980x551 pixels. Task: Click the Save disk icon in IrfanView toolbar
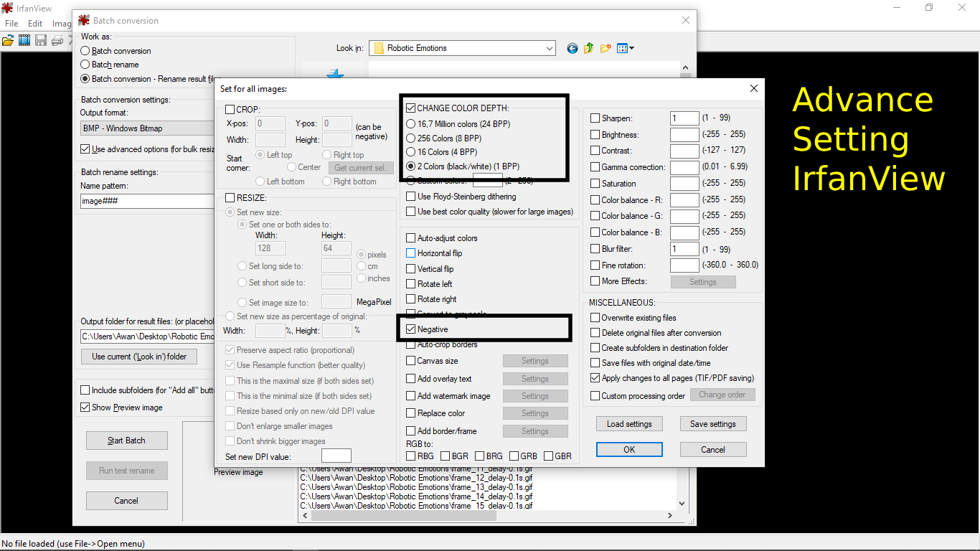pos(40,40)
